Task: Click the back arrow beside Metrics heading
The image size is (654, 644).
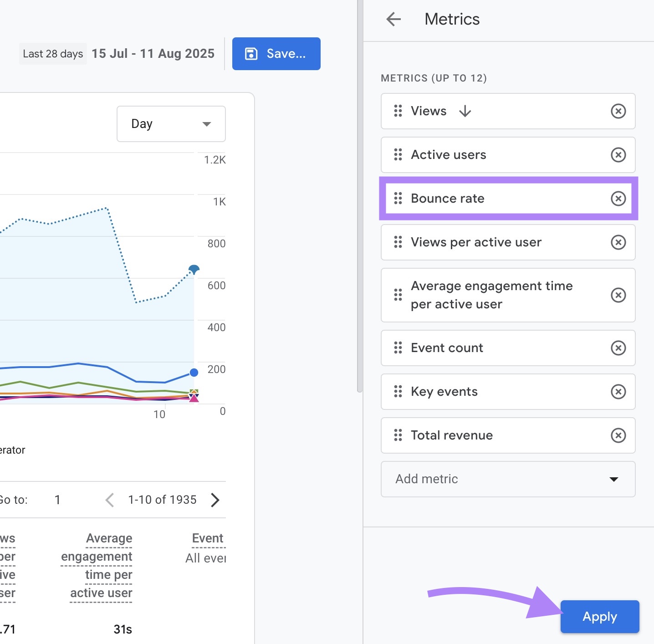Action: click(x=393, y=19)
